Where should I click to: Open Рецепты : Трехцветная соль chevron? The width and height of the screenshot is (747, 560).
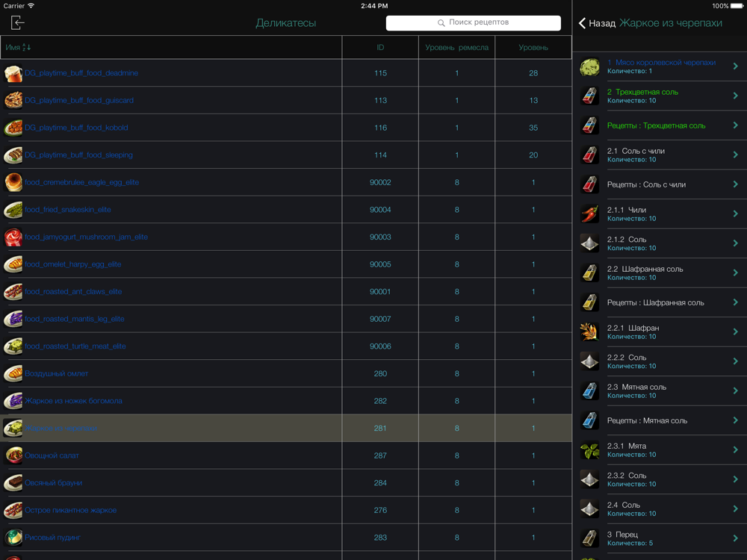736,125
